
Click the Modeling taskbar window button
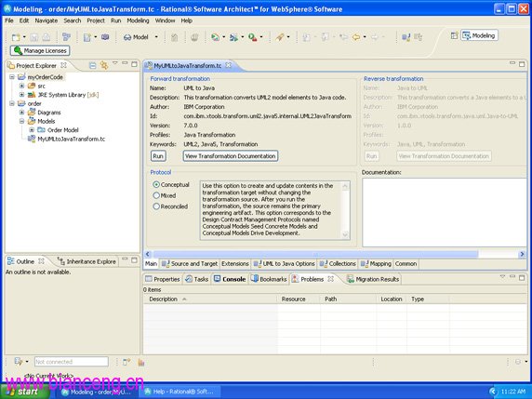(97, 392)
